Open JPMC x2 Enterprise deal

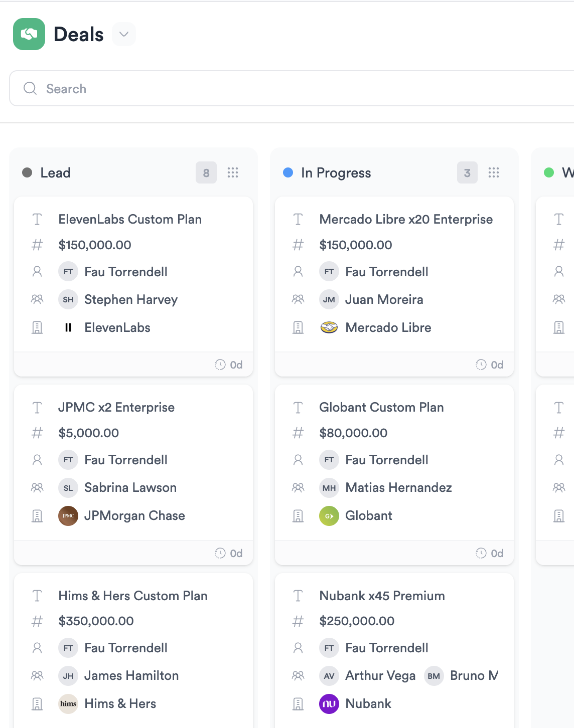tap(116, 407)
